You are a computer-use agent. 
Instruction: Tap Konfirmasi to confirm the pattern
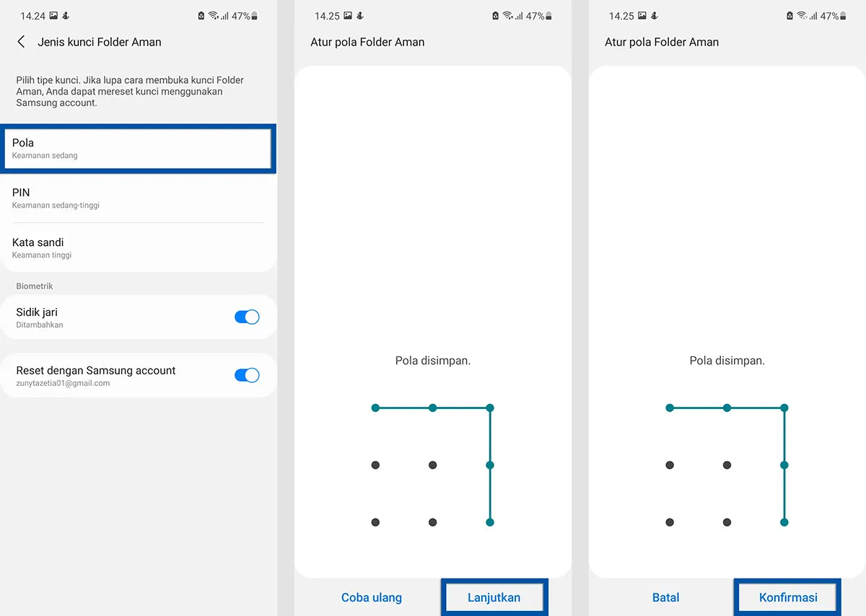point(787,597)
